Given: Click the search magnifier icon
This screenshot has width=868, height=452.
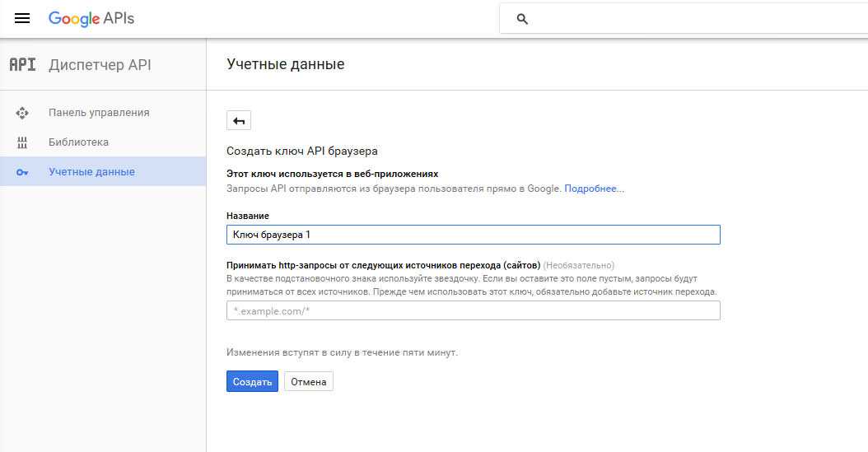Looking at the screenshot, I should click(x=521, y=19).
